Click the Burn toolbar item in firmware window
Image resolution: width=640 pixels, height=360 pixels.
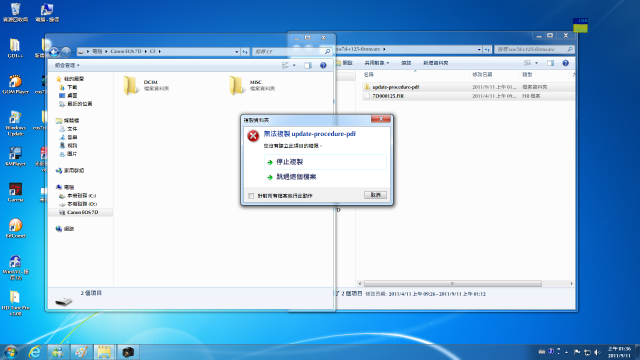[x=406, y=63]
